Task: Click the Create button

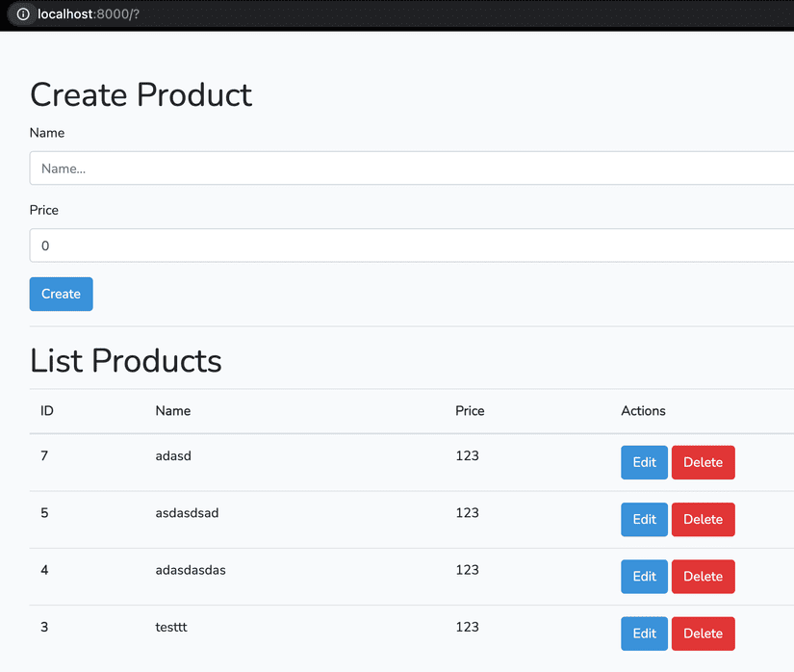Action: coord(61,294)
